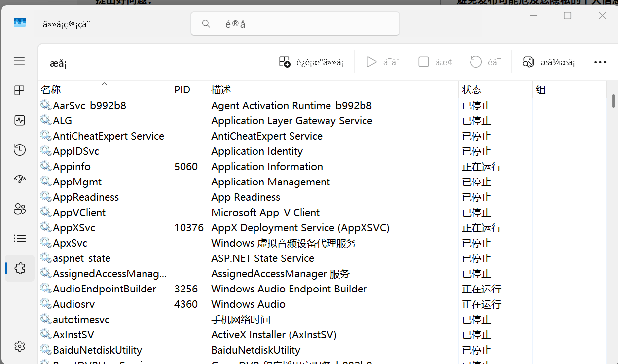Click the gear icon beside AudioEndpointBuilder
The width and height of the screenshot is (618, 364).
[x=46, y=289]
